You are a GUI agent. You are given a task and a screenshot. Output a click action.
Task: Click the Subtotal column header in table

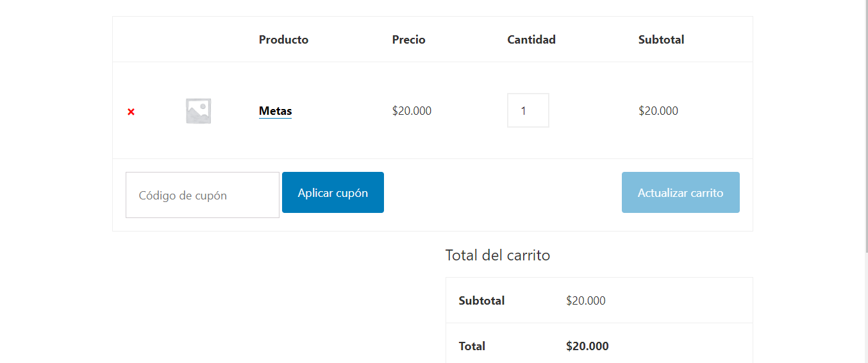(661, 40)
